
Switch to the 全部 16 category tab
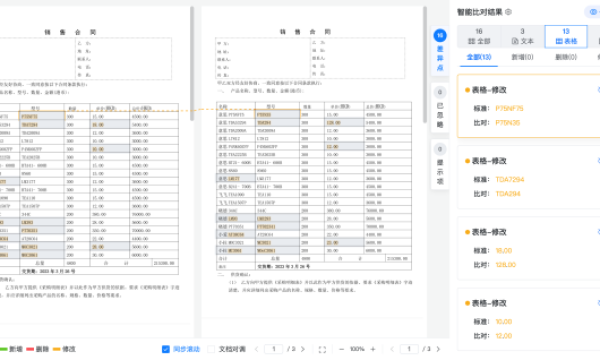[479, 36]
